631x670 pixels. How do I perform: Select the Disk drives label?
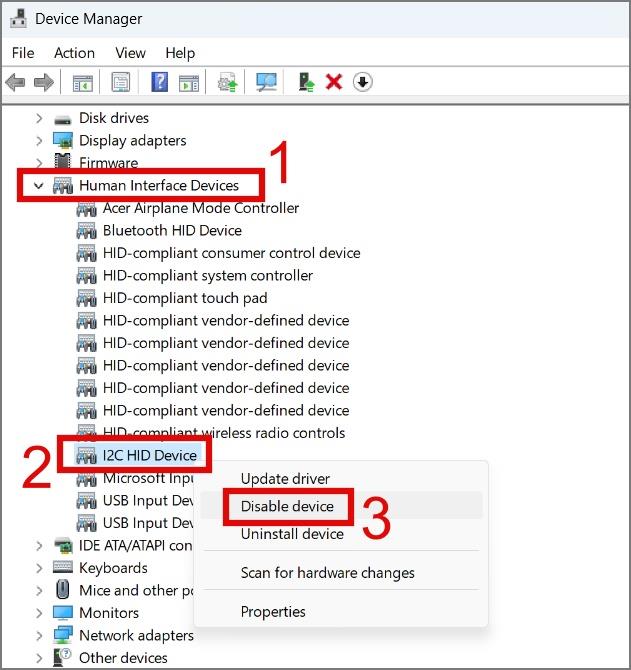point(114,118)
